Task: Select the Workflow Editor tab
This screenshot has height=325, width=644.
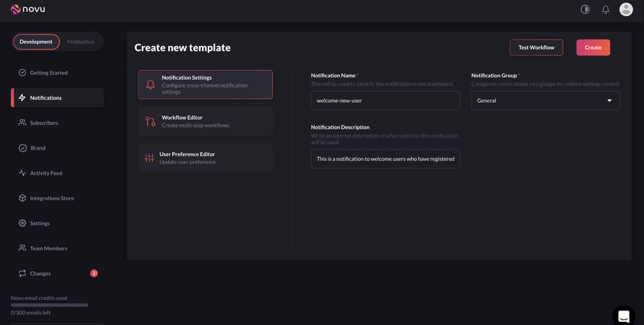Action: pyautogui.click(x=205, y=121)
